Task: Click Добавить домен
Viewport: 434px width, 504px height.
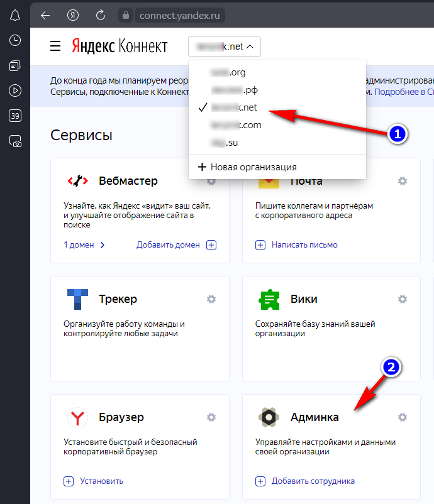Action: [x=168, y=245]
